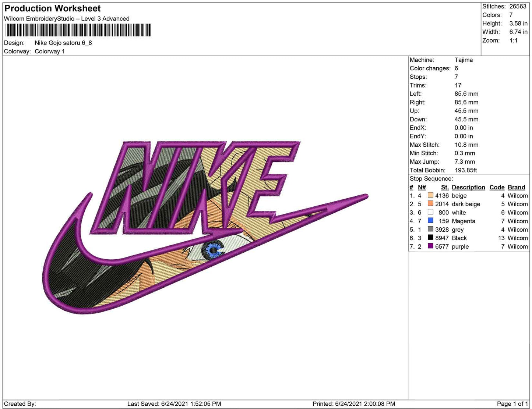532x409 pixels.
Task: Select the "St." column header
Action: (445, 187)
